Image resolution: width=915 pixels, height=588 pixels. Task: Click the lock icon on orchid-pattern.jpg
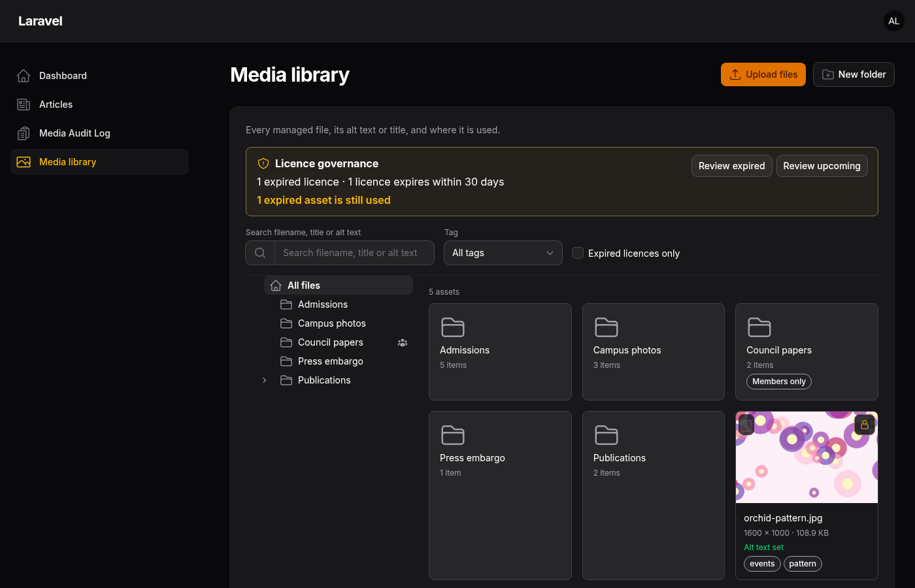865,425
